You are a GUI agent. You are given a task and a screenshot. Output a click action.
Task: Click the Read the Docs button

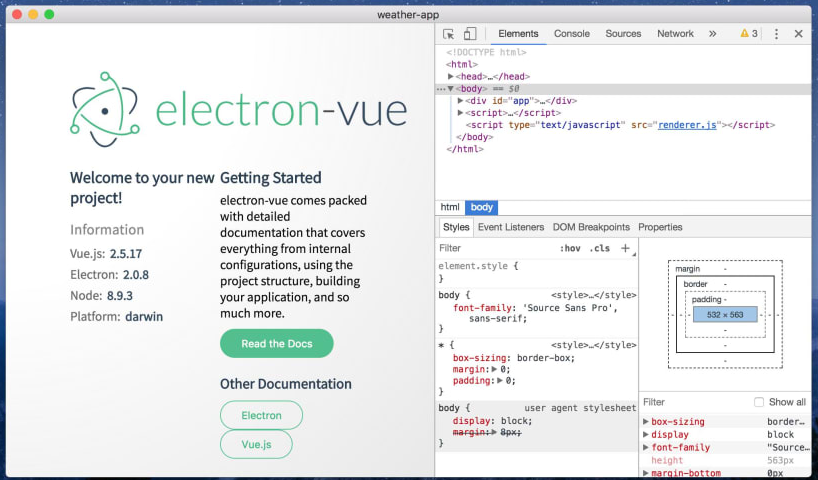click(276, 343)
